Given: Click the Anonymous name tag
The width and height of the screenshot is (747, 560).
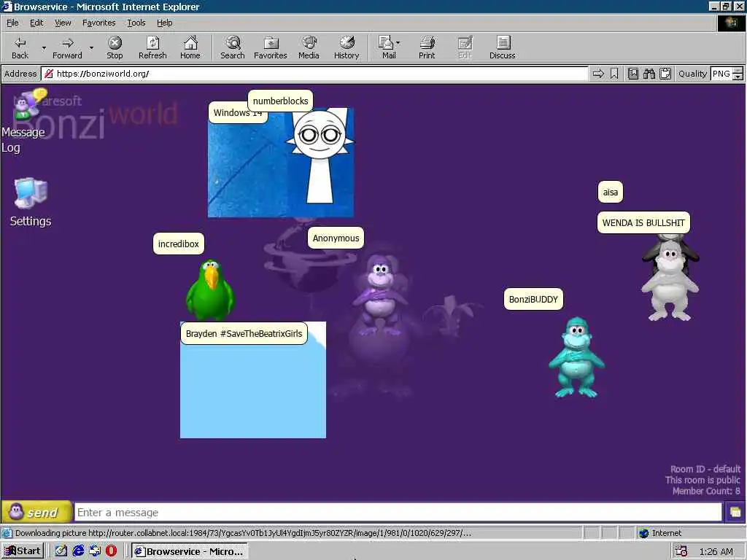Looking at the screenshot, I should [x=336, y=238].
